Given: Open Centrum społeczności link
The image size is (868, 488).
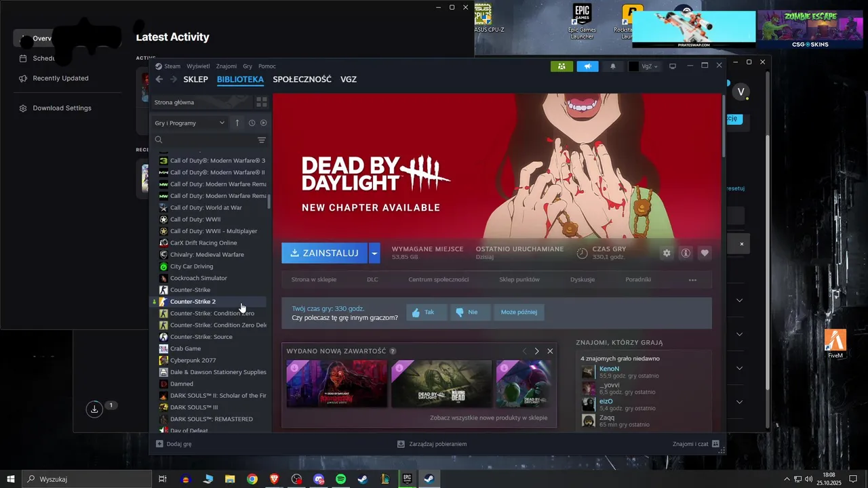Looking at the screenshot, I should [x=439, y=279].
